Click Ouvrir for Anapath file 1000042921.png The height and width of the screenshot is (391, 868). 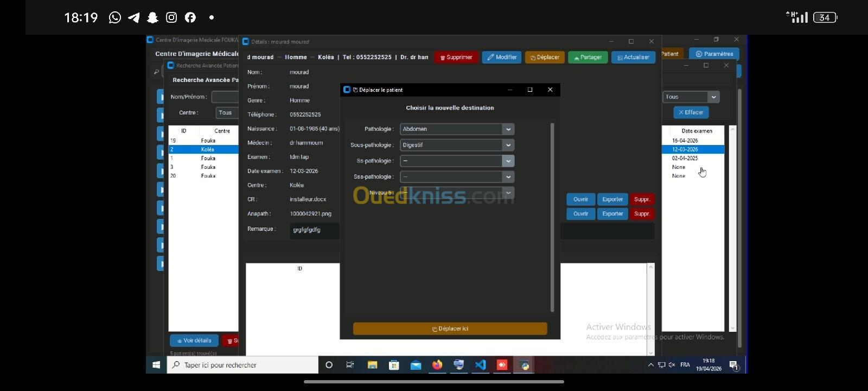(580, 214)
